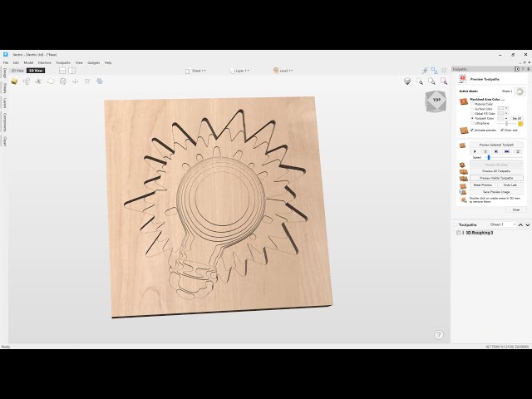This screenshot has height=399, width=532.
Task: Open Sheet 1 dropdown in toolpath list
Action: [503, 224]
